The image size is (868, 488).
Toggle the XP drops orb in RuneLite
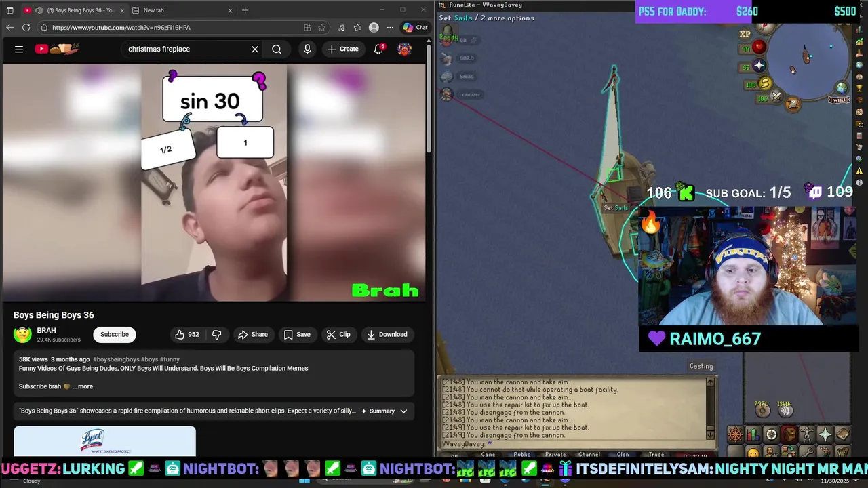[745, 34]
